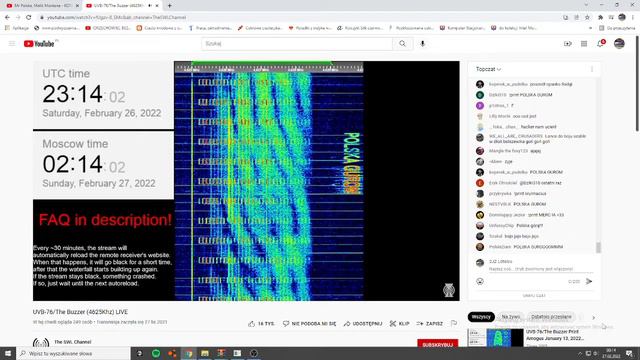Open Spotify from the taskbar
The image size is (640, 360).
point(156,353)
